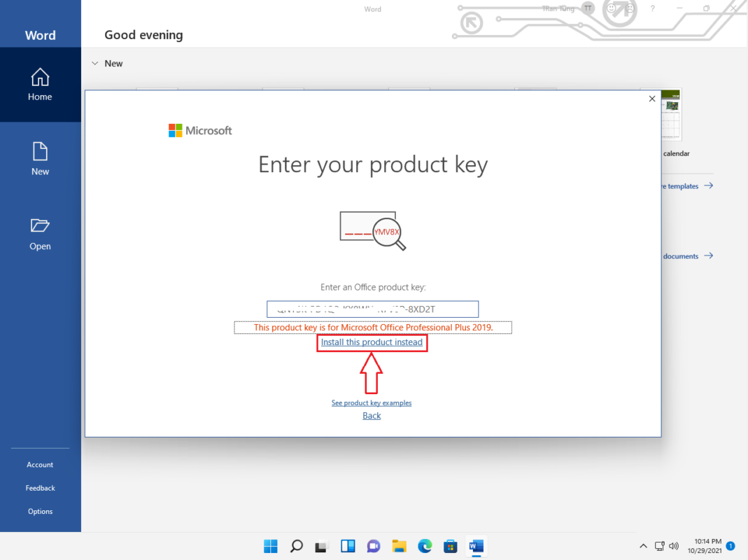748x560 pixels.
Task: Click the Install this product instead link
Action: tap(372, 342)
